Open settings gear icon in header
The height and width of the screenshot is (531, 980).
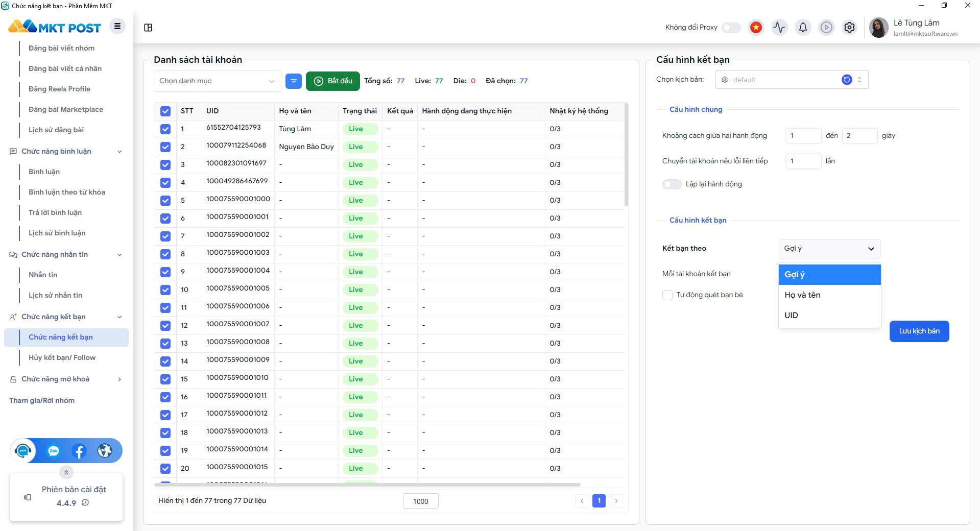coord(849,27)
